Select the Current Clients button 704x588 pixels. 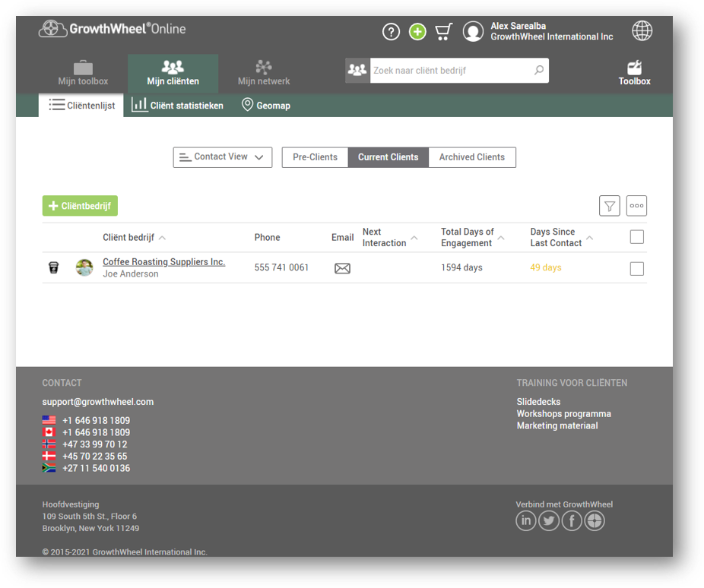pyautogui.click(x=388, y=157)
